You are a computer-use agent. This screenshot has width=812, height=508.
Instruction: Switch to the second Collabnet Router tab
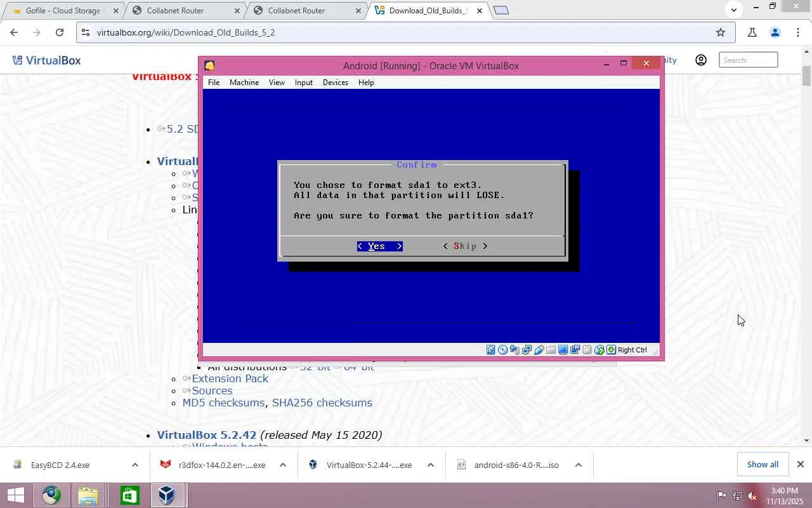307,11
